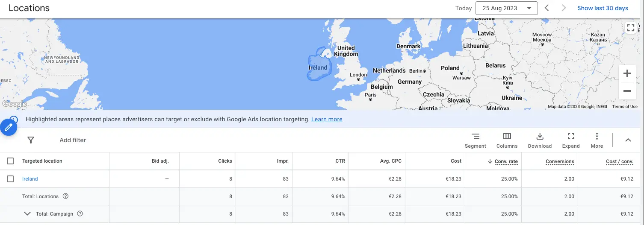
Task: Click Ireland row's 25.00% conv. rate
Action: tap(509, 179)
